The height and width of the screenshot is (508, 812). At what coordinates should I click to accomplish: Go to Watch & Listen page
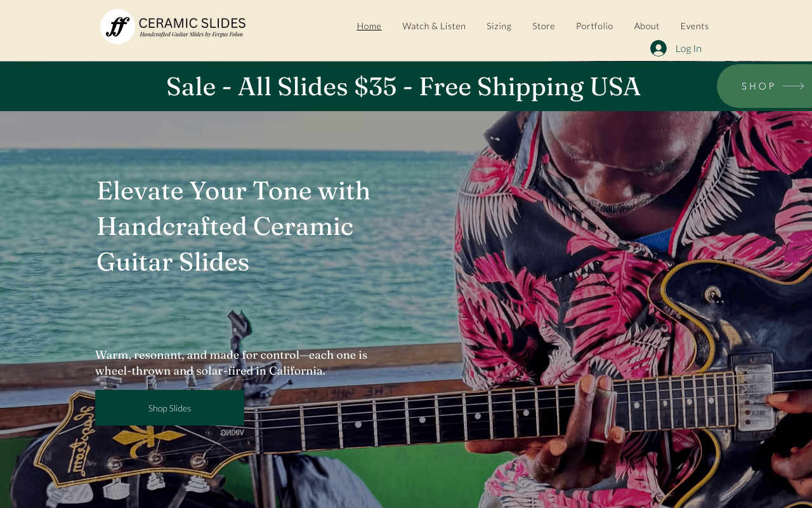click(x=434, y=26)
